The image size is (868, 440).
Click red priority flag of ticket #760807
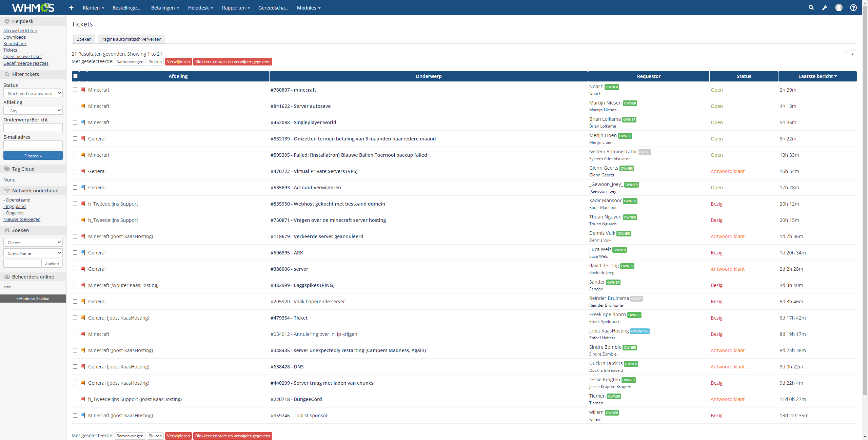click(83, 90)
